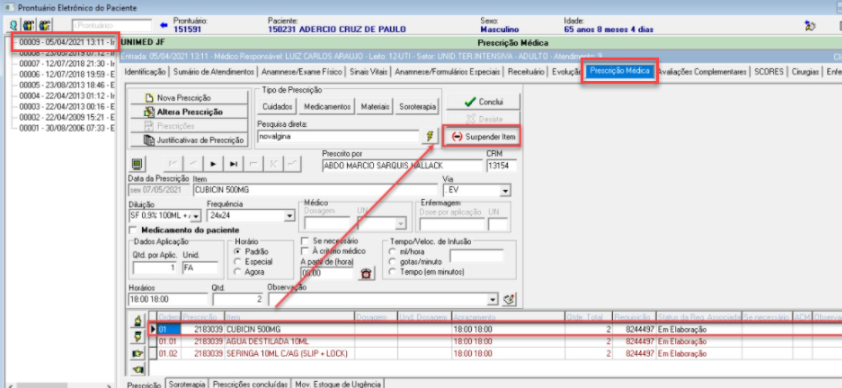Click the red alarm clock icon

[366, 273]
